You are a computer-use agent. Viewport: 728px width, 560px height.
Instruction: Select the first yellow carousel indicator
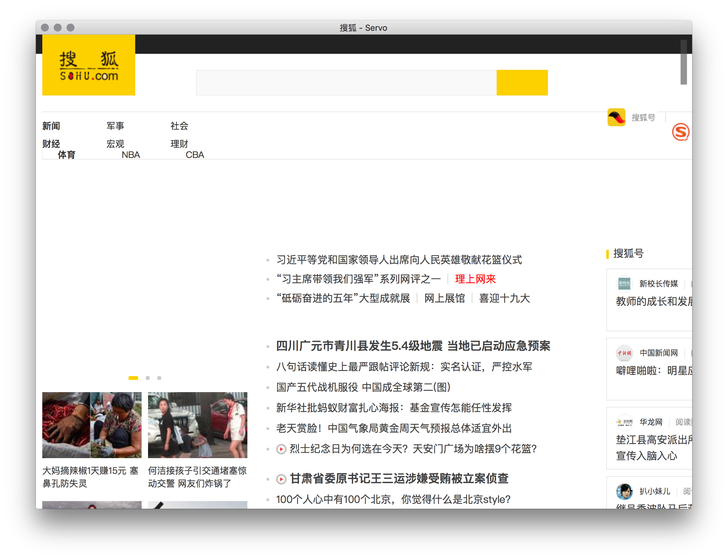(x=133, y=378)
